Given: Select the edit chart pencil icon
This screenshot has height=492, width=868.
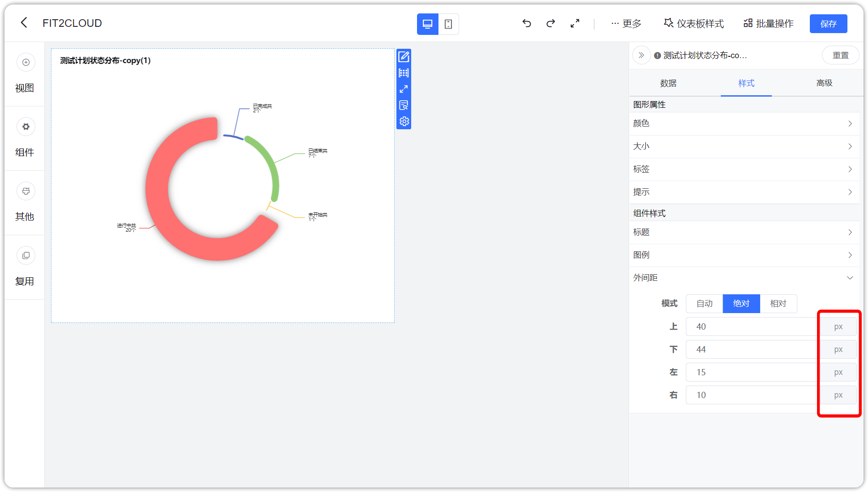Looking at the screenshot, I should pos(404,56).
